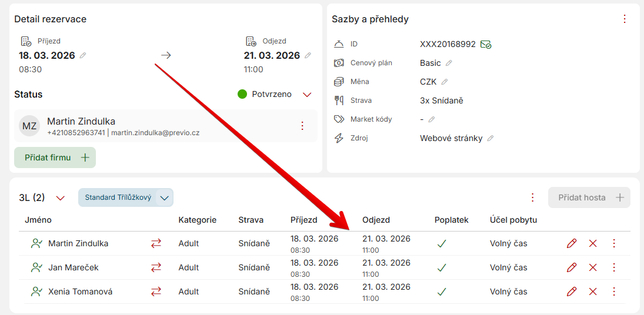Toggle fee checkmark for Martin Zindulka
The height and width of the screenshot is (315, 644).
(442, 243)
